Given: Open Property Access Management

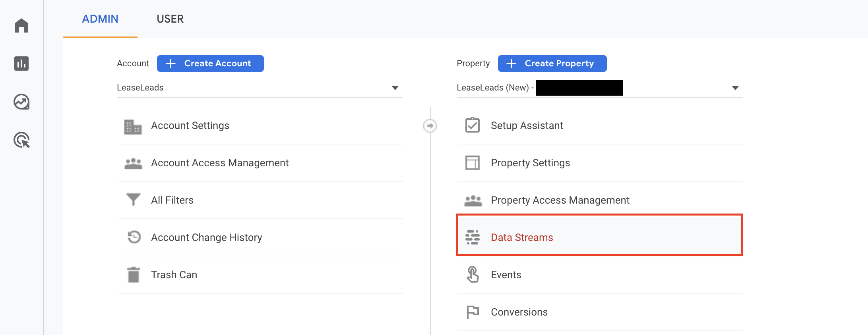Looking at the screenshot, I should [x=560, y=200].
